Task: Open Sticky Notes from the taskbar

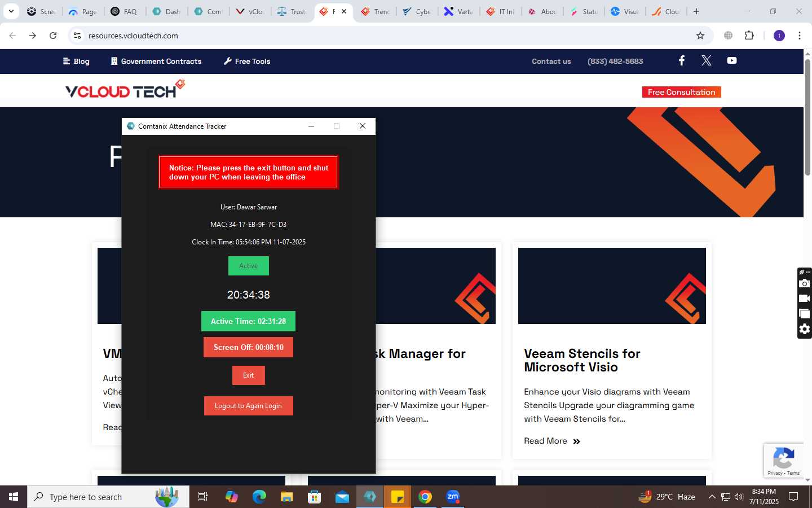Action: 398,497
